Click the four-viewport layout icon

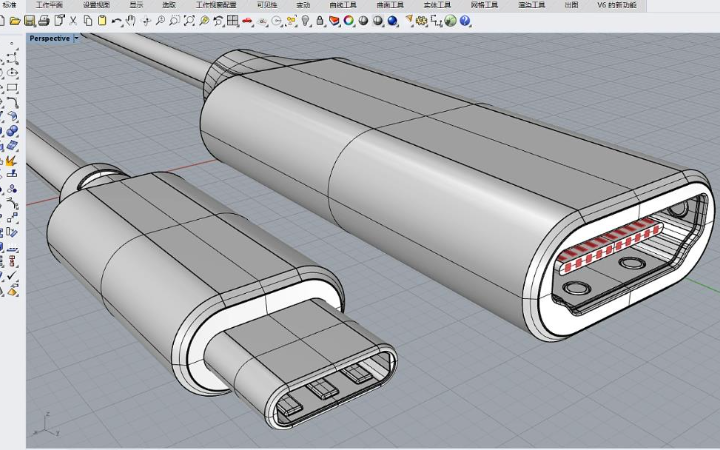232,20
